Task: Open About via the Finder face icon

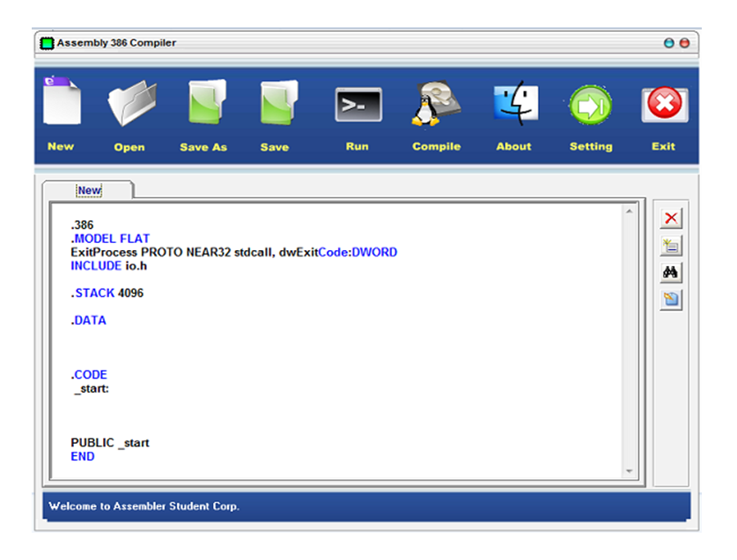Action: (516, 103)
